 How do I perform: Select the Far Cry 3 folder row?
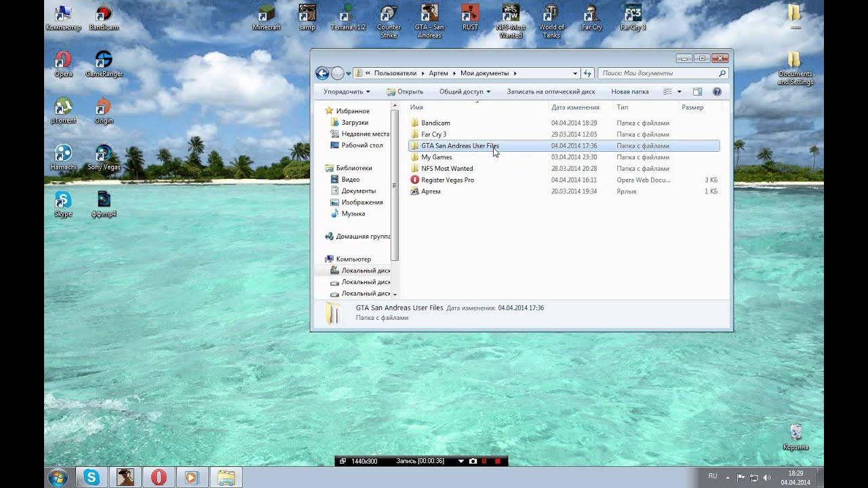564,134
